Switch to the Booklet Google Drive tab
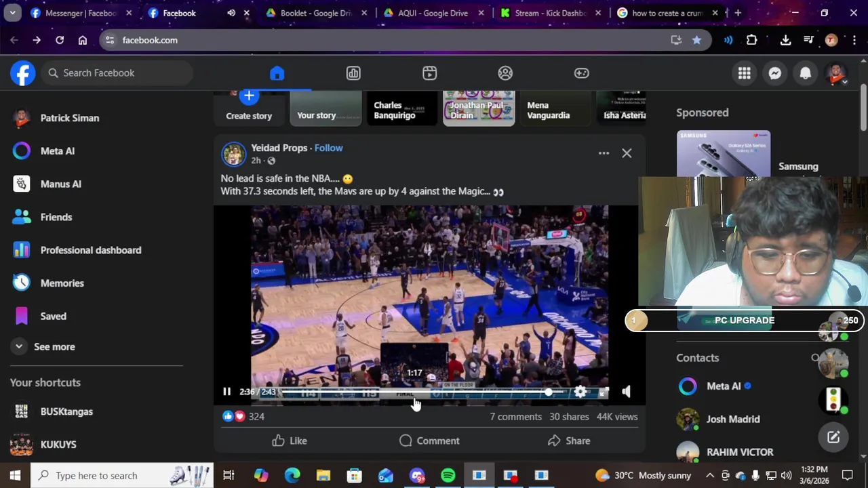 [315, 13]
